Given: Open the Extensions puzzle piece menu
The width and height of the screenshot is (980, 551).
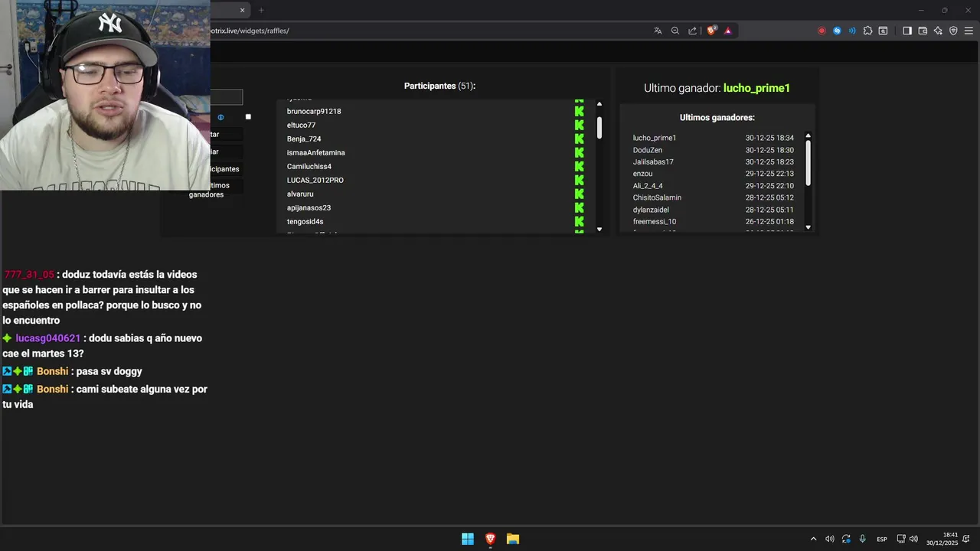Looking at the screenshot, I should click(x=867, y=31).
